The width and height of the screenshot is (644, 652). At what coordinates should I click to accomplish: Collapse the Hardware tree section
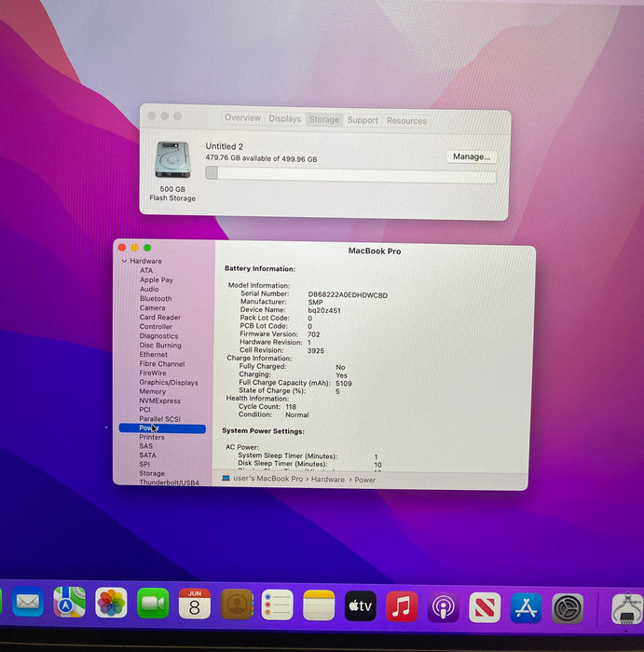click(x=124, y=261)
